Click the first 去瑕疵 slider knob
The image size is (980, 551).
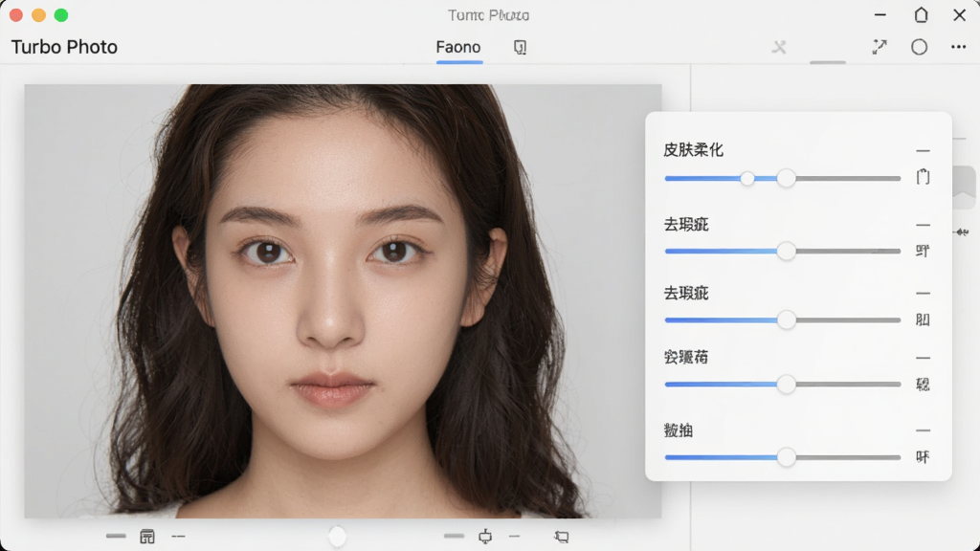787,252
